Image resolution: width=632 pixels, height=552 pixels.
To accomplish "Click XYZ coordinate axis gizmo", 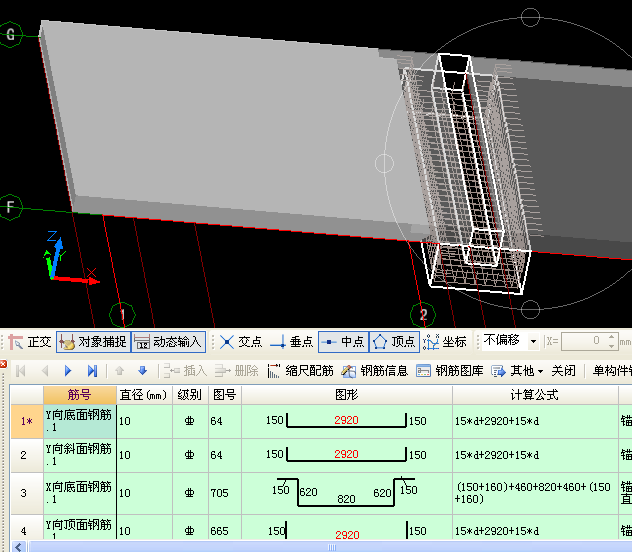I will tap(71, 258).
